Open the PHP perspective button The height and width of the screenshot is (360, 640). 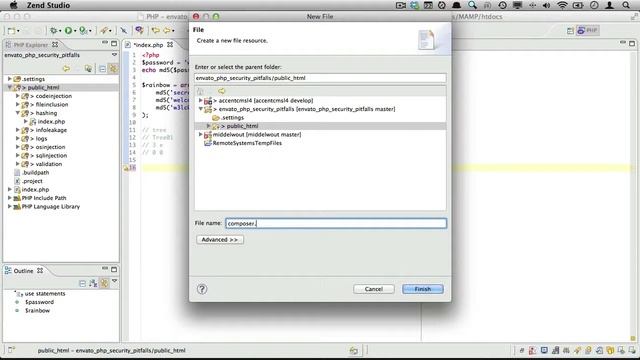point(587,31)
